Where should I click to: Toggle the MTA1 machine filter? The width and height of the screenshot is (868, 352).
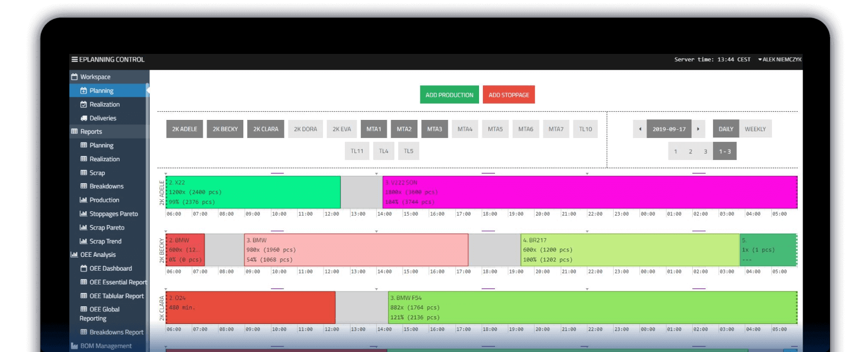click(x=374, y=129)
